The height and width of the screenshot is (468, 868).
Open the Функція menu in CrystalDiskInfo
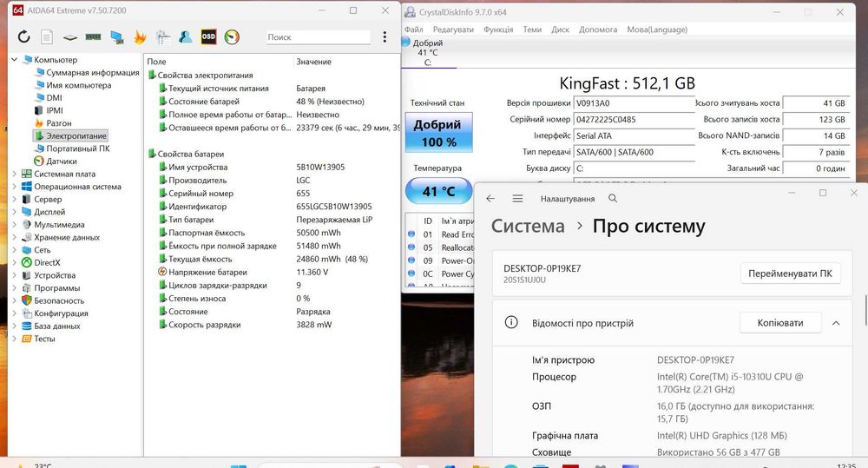tap(498, 30)
